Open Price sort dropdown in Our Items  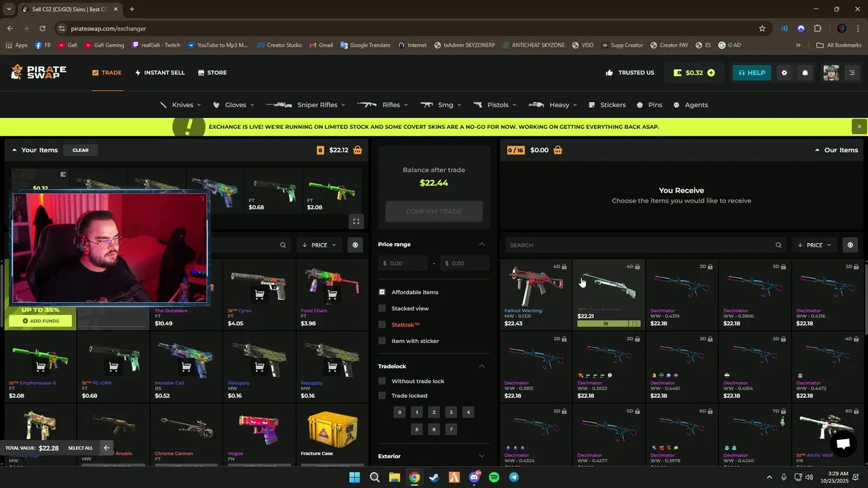click(814, 245)
